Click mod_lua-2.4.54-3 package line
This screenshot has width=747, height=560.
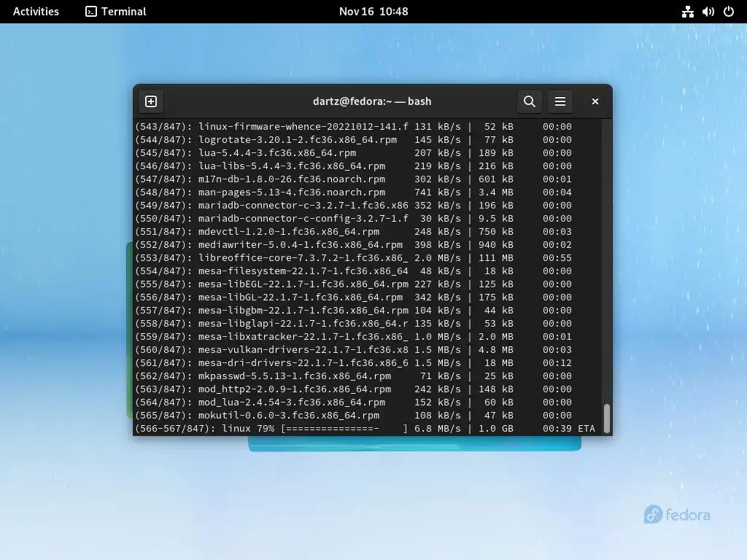pyautogui.click(x=353, y=402)
